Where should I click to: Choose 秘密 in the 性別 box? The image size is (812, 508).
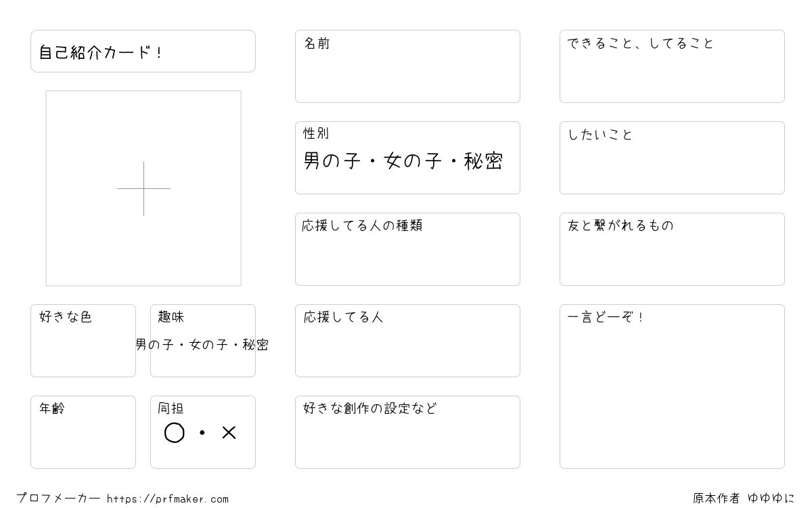pos(484,161)
